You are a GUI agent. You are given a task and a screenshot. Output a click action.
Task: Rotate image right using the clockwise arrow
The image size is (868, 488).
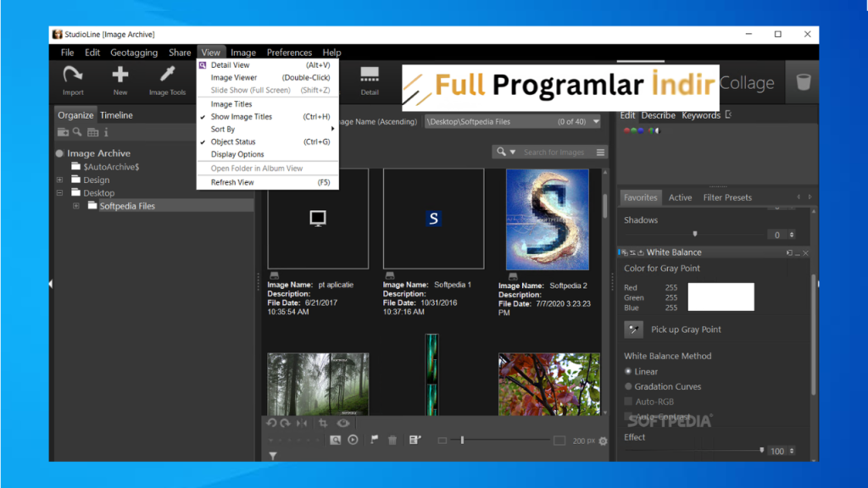(x=285, y=424)
